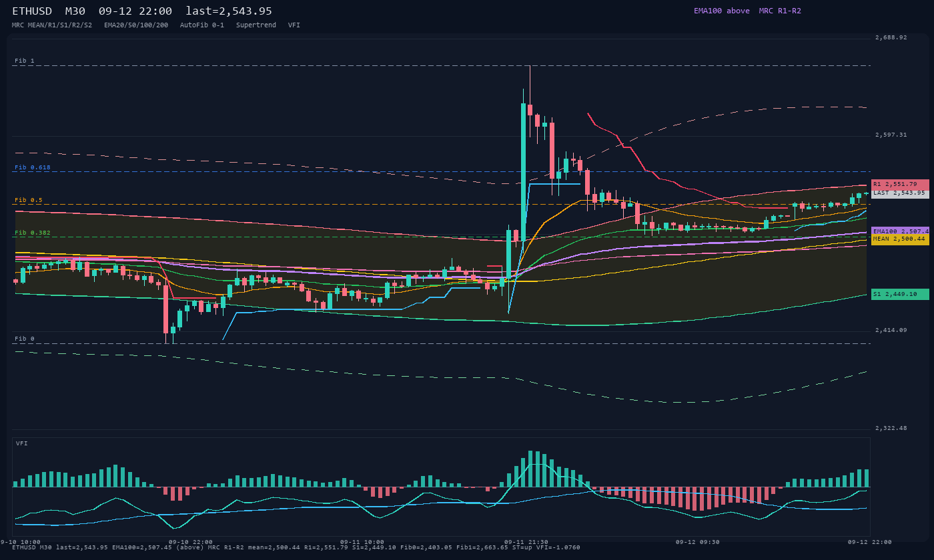Screen dimensions: 934x560
Task: Click the 2,688.92 price axis label
Action: [891, 37]
